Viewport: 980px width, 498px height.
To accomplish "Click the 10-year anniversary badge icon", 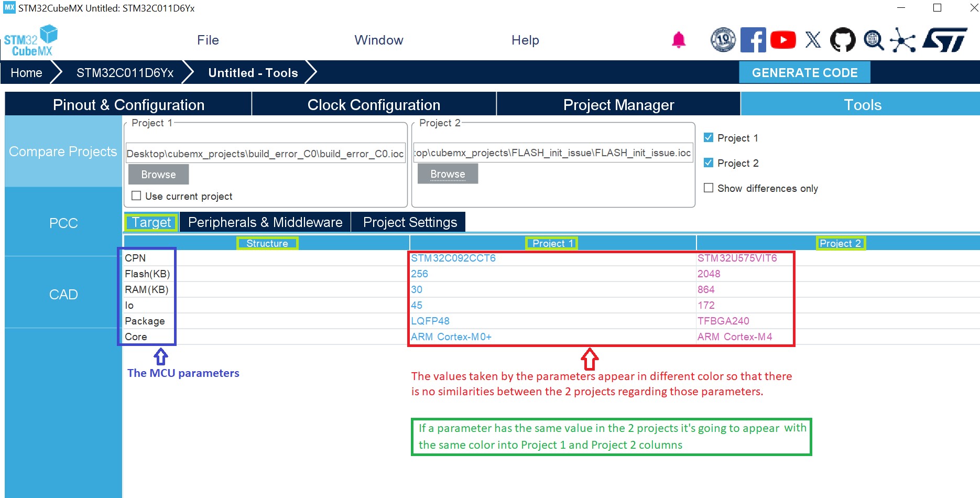I will (x=723, y=40).
